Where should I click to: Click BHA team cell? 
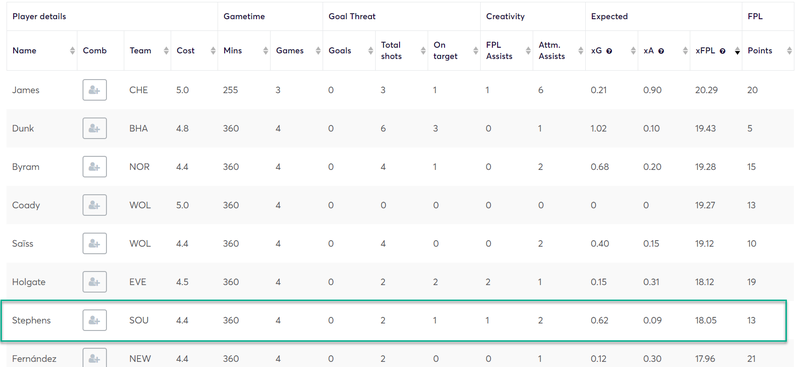tap(138, 129)
